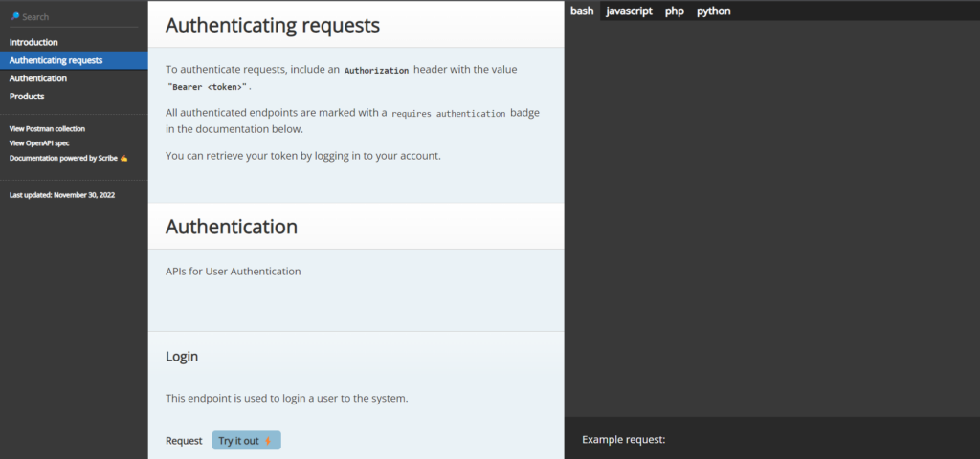The image size is (980, 459).
Task: Go to Authentication section in sidebar
Action: tap(38, 78)
